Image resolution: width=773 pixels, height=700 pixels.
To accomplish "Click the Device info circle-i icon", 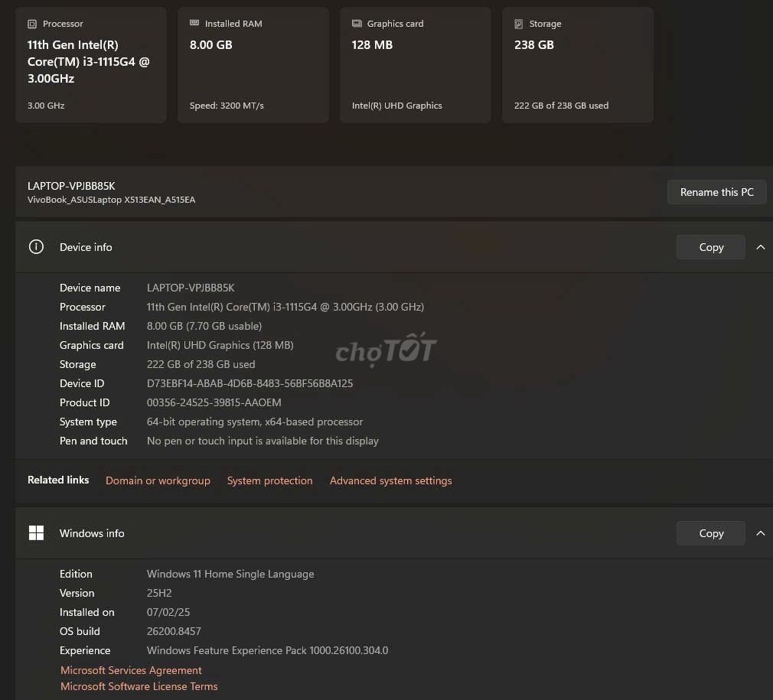I will coord(36,247).
